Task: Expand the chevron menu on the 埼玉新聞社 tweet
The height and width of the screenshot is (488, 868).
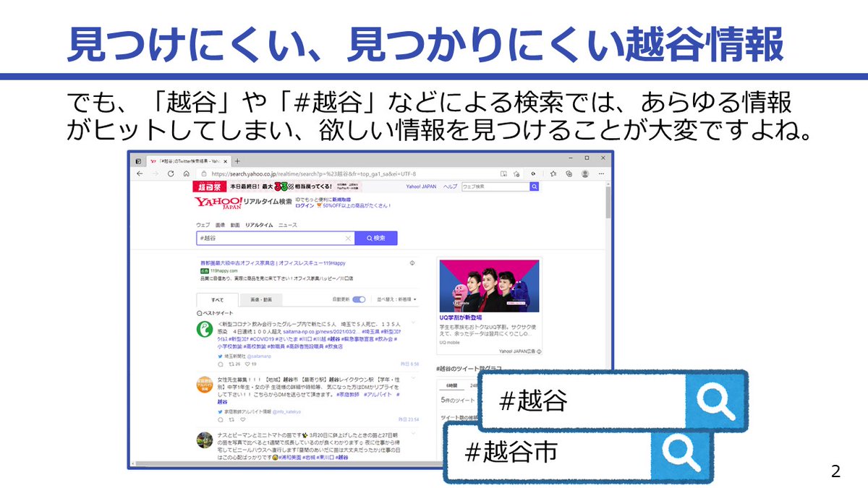Action: click(x=414, y=322)
